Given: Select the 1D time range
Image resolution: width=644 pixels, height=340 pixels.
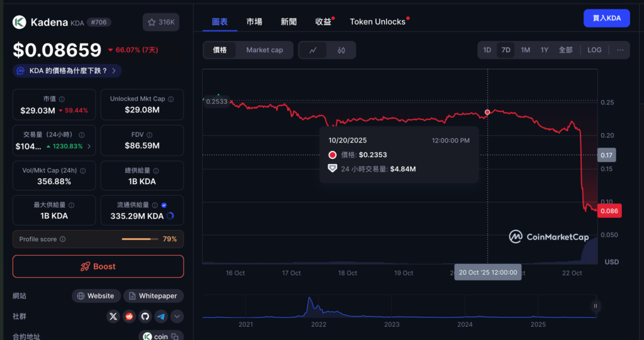Looking at the screenshot, I should pyautogui.click(x=487, y=50).
